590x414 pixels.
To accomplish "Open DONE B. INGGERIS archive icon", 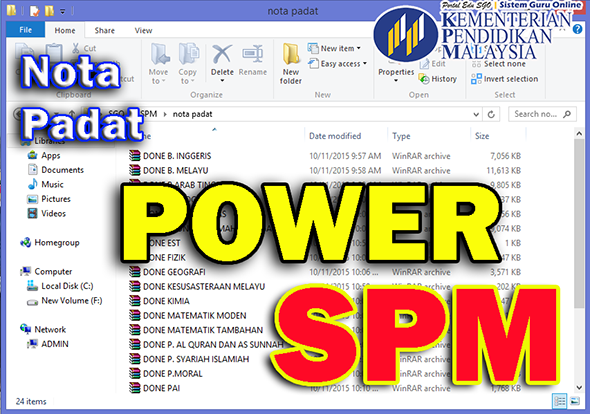I will click(134, 156).
